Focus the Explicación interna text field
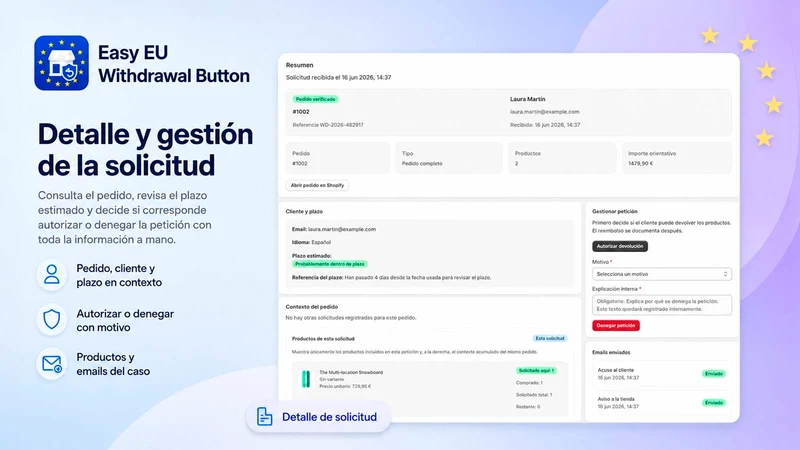The height and width of the screenshot is (450, 800). tap(662, 305)
